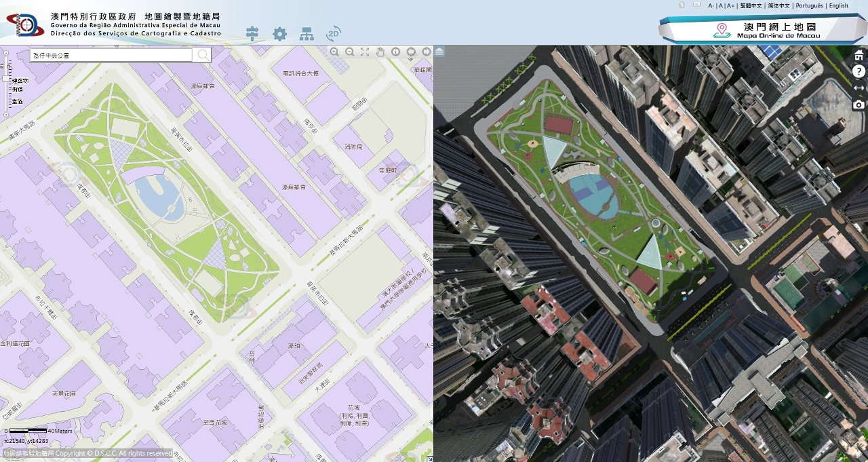868x462 pixels.
Task: Click the search magnifier button
Action: tap(202, 55)
